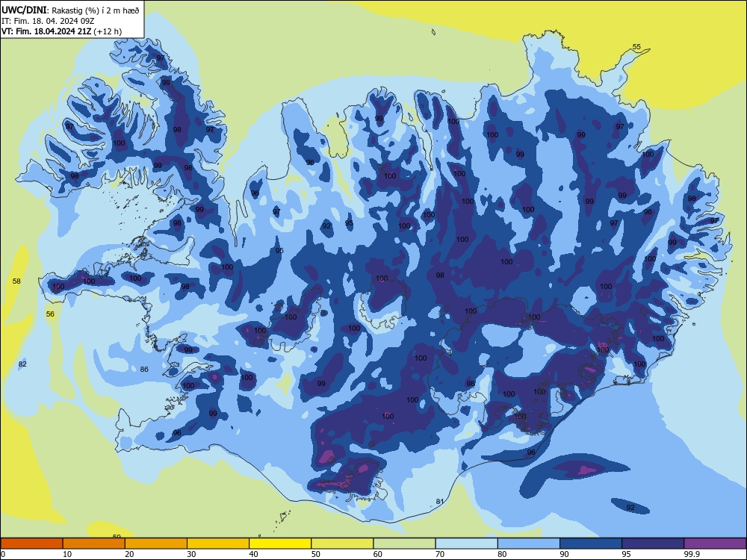Choose the medium blue 80–90 legend swatch
The width and height of the screenshot is (747, 560).
pos(529,544)
